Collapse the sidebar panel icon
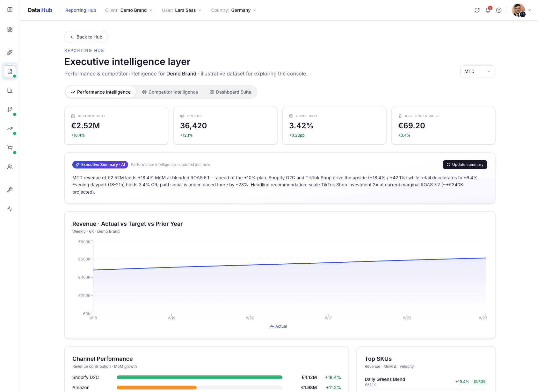This screenshot has height=392, width=538. tap(10, 10)
